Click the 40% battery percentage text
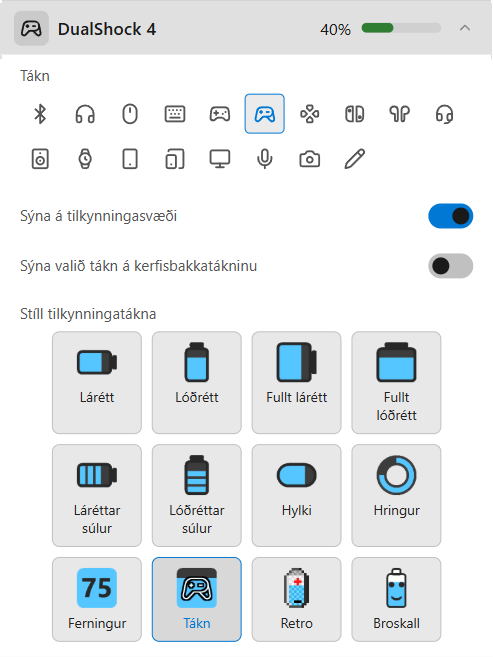This screenshot has height=657, width=493. 335,29
